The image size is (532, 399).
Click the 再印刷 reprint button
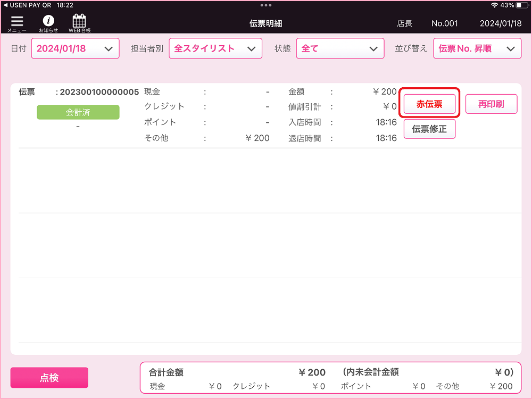pyautogui.click(x=491, y=104)
